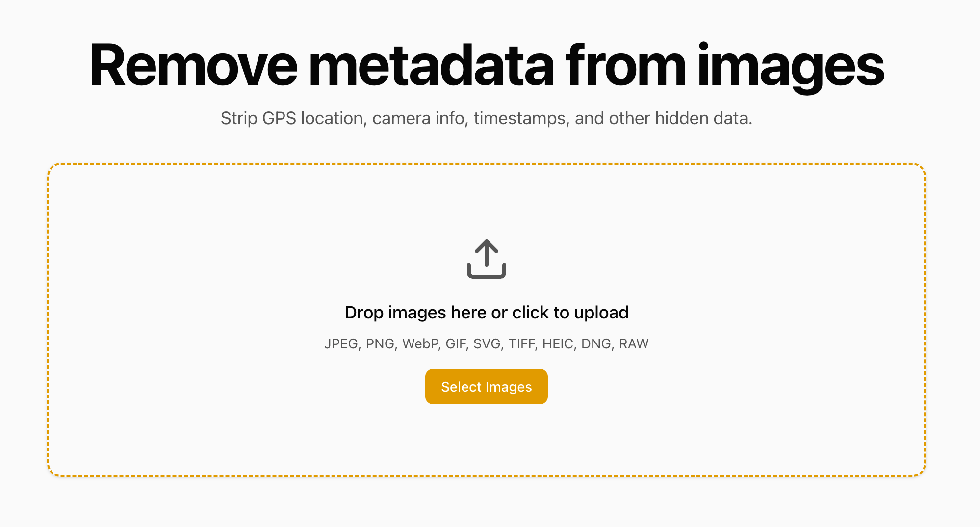Click the 'Remove metadata from images' heading
Viewport: 980px width, 527px height.
click(486, 66)
